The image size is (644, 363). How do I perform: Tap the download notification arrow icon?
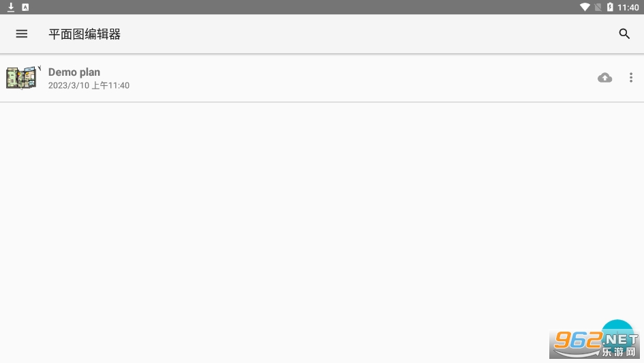point(11,7)
